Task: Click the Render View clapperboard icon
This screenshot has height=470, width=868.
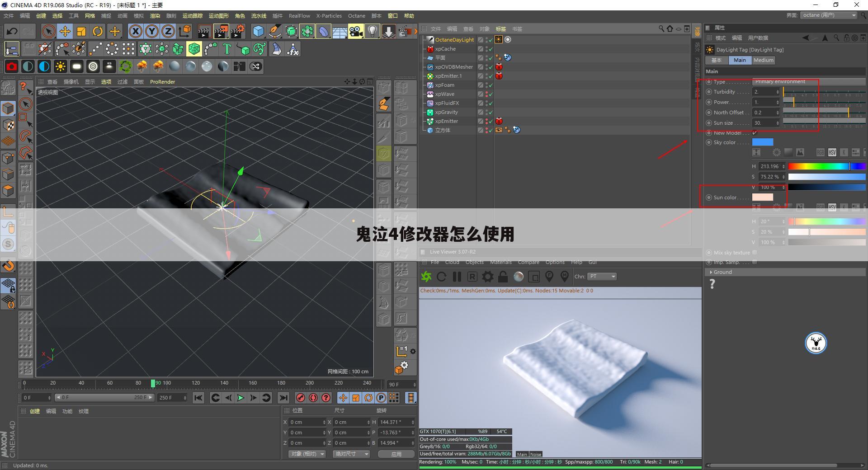Action: (204, 31)
